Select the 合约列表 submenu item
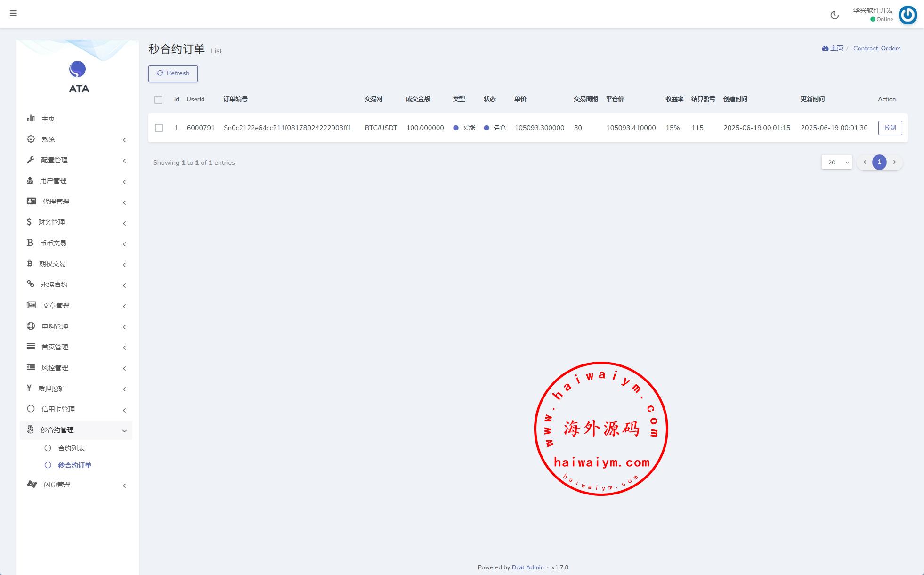The height and width of the screenshot is (575, 924). click(71, 448)
